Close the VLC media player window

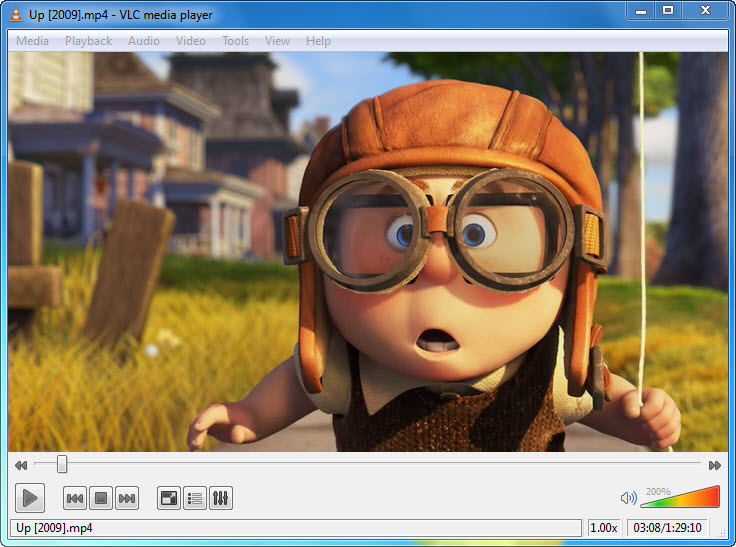coord(705,11)
